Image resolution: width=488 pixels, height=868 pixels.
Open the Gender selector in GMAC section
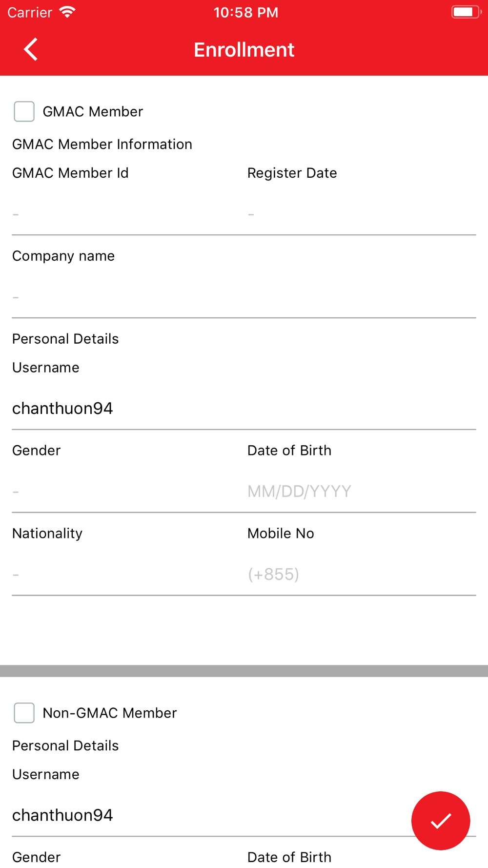pyautogui.click(x=122, y=491)
